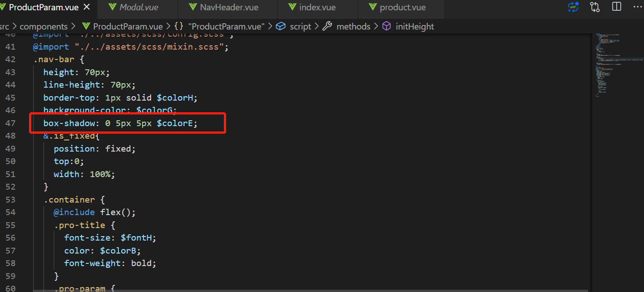The width and height of the screenshot is (644, 292).
Task: Click the closing brace on line 59
Action: [56, 276]
